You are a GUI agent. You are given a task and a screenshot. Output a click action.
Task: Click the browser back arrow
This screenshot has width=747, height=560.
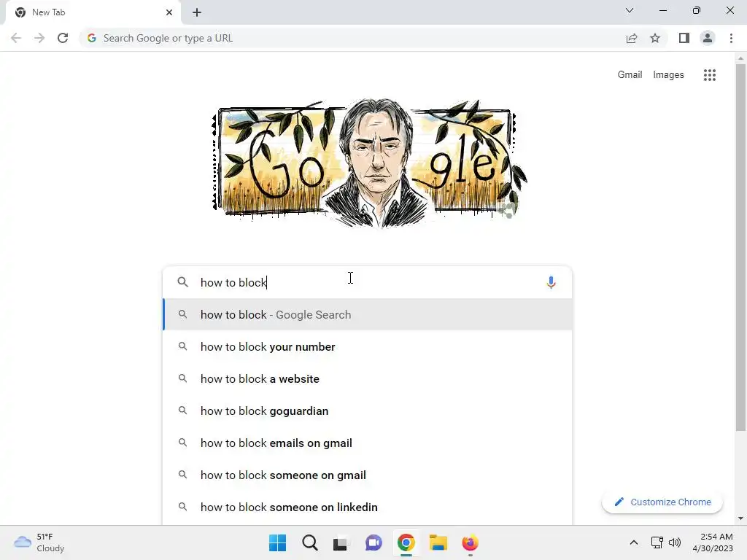(x=16, y=38)
